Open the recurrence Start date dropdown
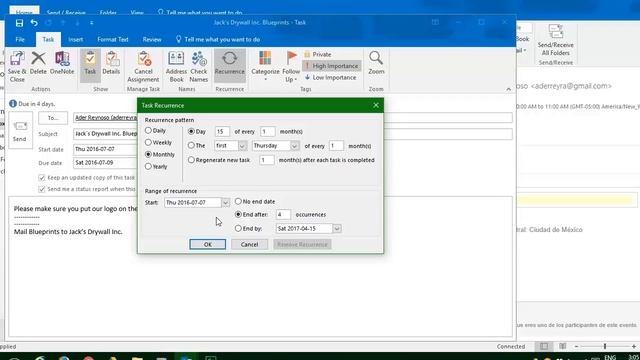Screen dimensions: 640x360 [225, 202]
